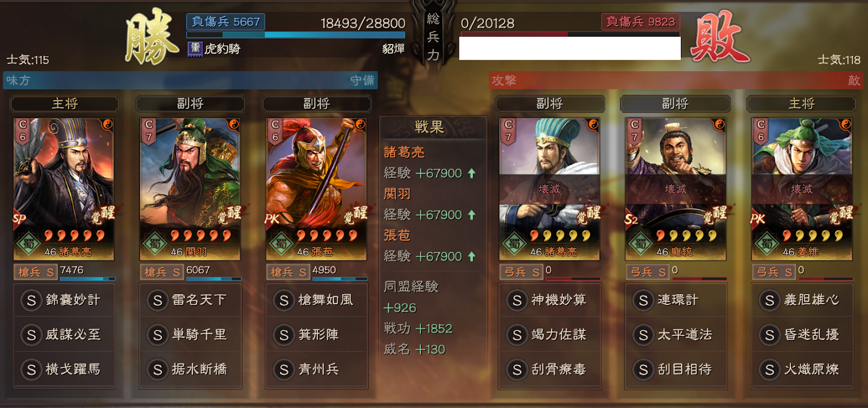
Task: Click the SP badge on ally 諸葛亮's portrait
Action: pos(20,219)
